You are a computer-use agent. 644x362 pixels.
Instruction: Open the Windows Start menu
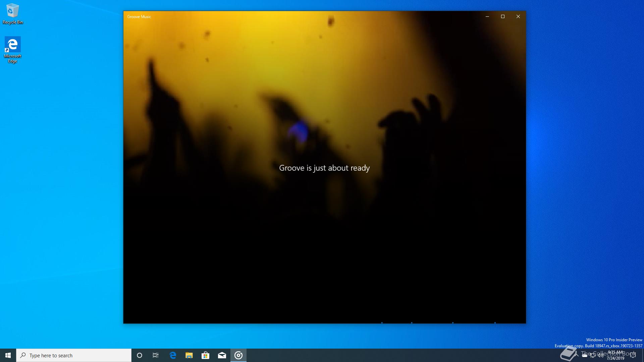(8, 355)
